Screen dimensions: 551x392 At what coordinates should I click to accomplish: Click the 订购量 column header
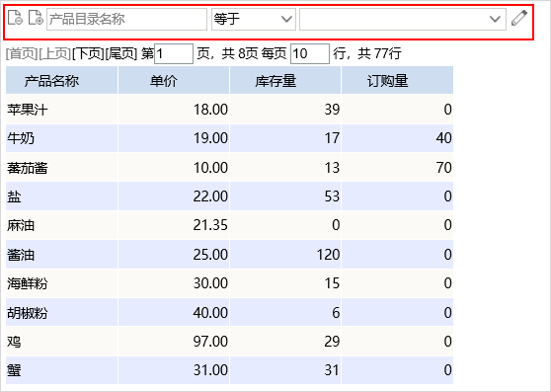pyautogui.click(x=397, y=80)
